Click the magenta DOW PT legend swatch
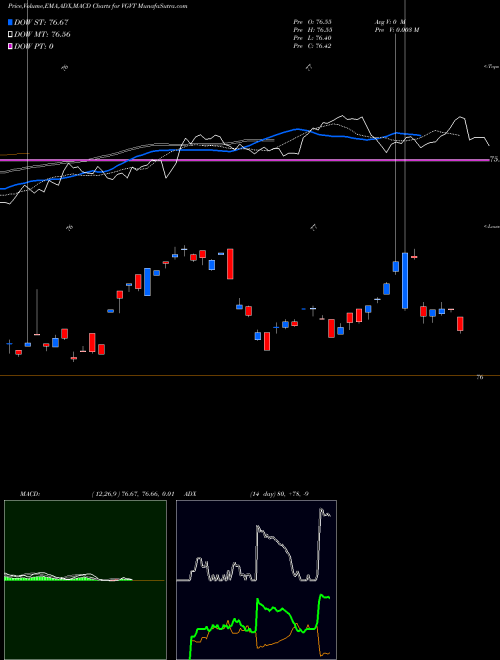This screenshot has width=500, height=660. click(10, 46)
